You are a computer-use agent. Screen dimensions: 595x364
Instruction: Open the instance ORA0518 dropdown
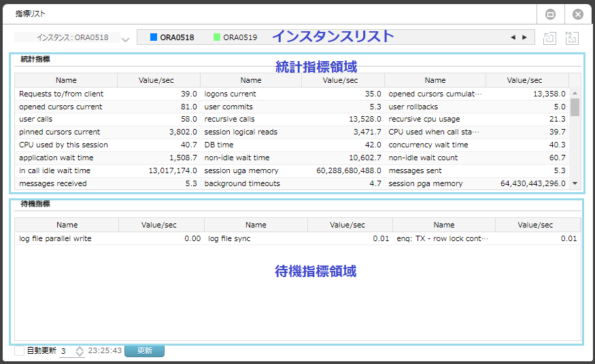[x=125, y=39]
